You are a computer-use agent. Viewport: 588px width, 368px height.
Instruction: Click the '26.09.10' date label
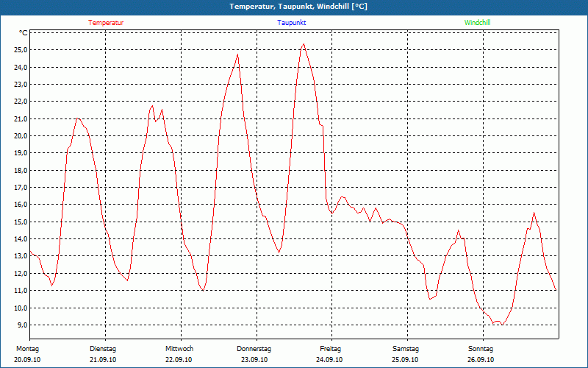481,360
